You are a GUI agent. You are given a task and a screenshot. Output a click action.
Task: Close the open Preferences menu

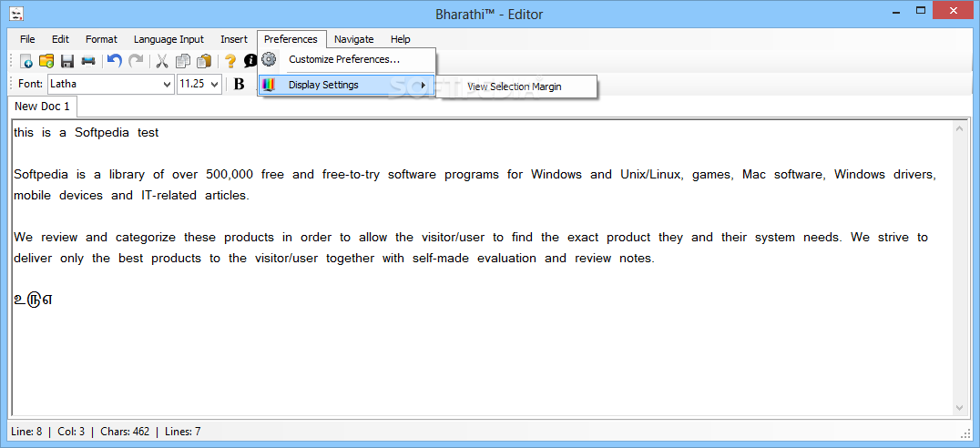tap(291, 39)
